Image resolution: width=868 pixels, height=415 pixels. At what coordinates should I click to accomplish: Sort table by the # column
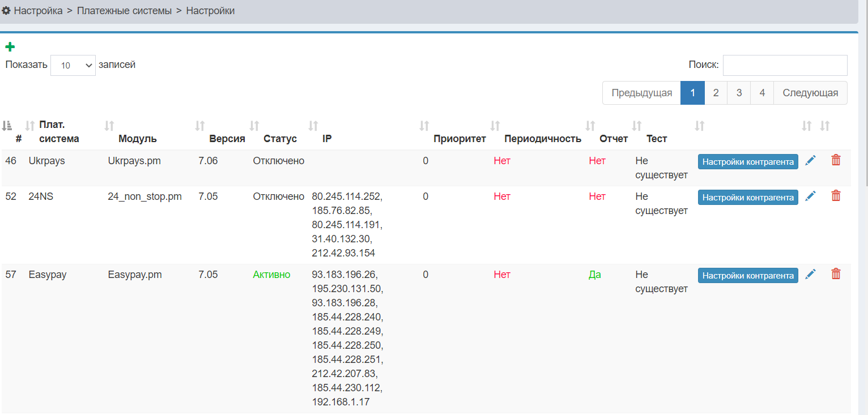[x=18, y=139]
